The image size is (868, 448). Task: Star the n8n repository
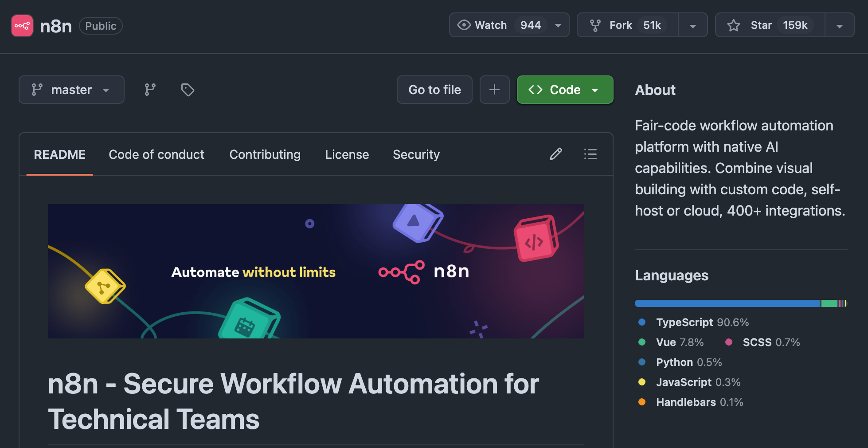pos(770,25)
